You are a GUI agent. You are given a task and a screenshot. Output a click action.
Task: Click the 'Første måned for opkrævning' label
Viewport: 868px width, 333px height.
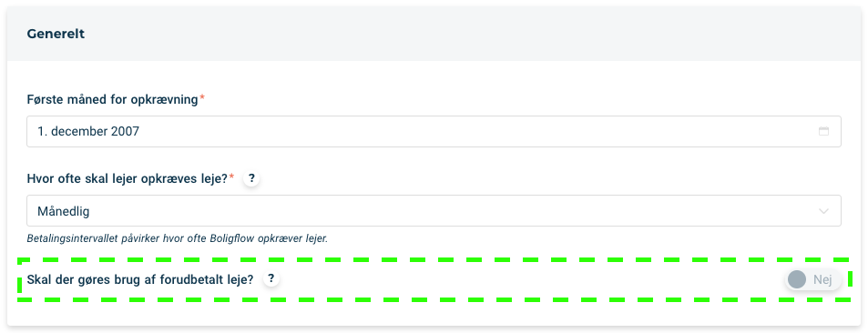point(112,99)
